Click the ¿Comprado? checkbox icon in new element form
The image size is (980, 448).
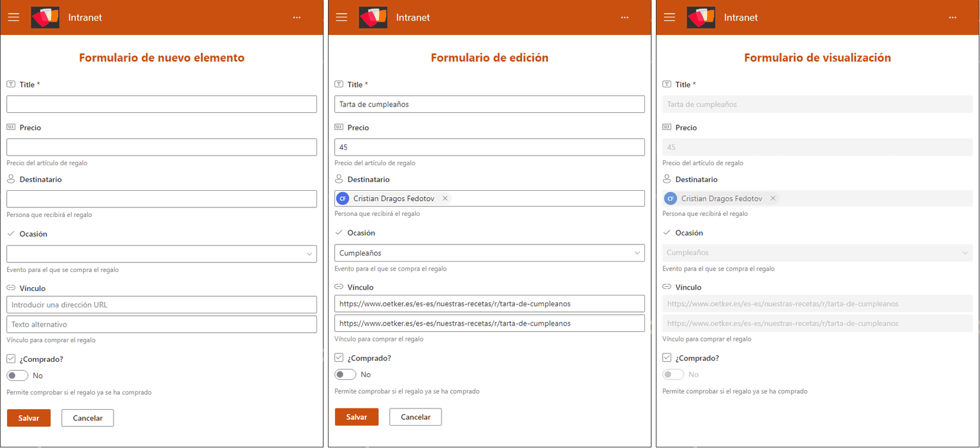(11, 358)
